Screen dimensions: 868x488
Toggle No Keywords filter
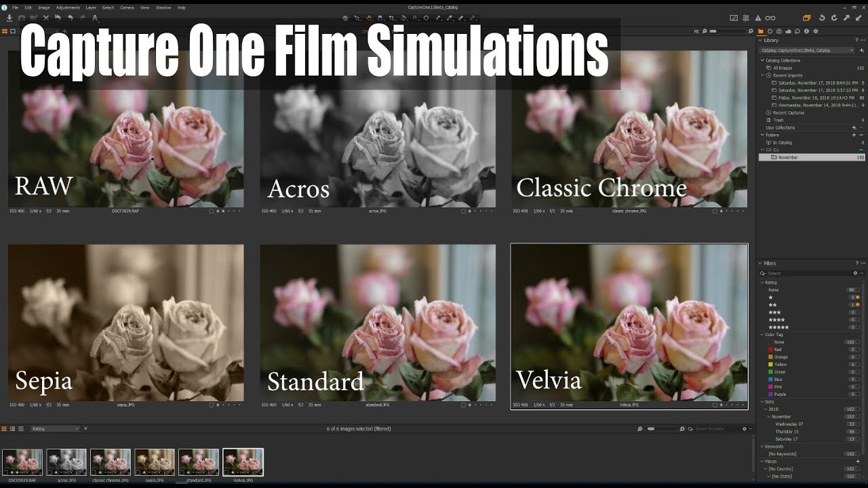(857, 454)
